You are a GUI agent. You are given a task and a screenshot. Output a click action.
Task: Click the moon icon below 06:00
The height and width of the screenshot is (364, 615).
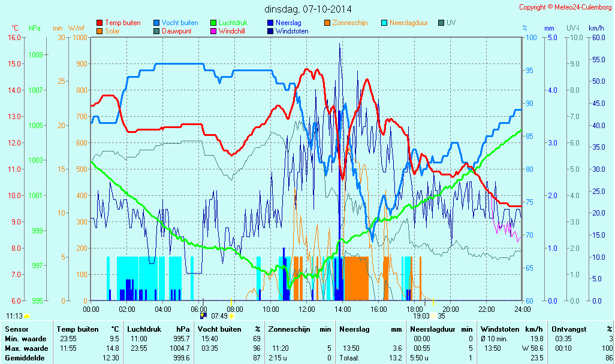pos(203,316)
